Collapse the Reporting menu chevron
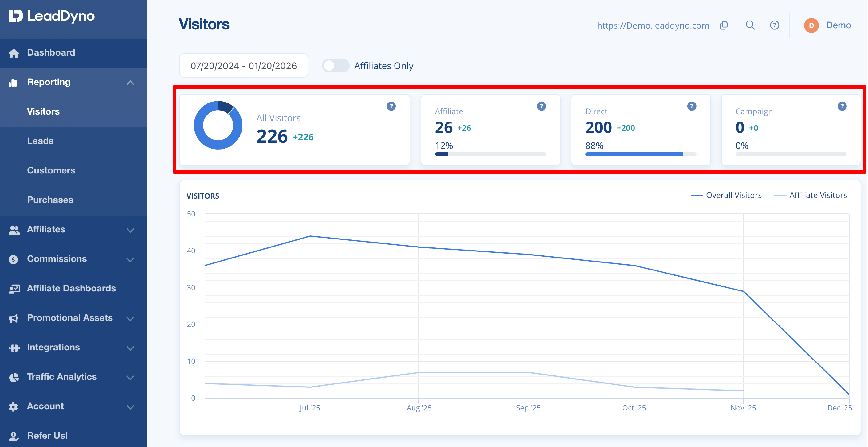868x447 pixels. point(130,83)
